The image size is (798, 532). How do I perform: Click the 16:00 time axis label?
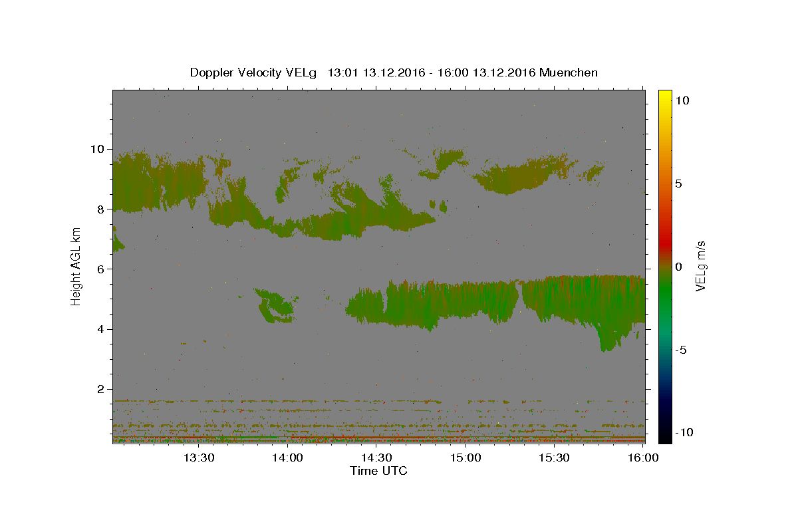pos(644,458)
